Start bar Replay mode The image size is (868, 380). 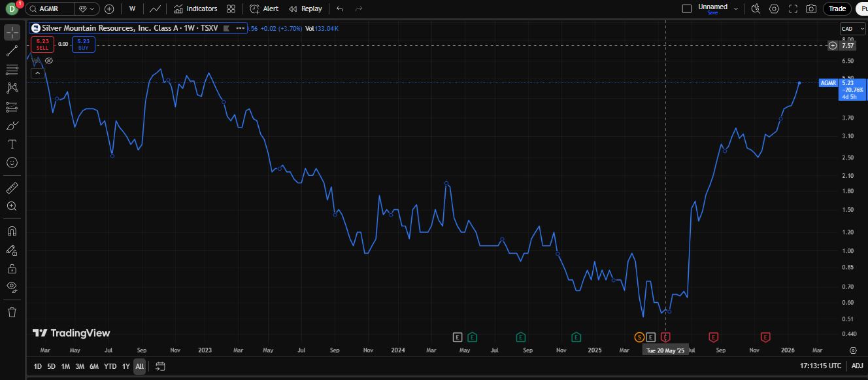pyautogui.click(x=305, y=9)
